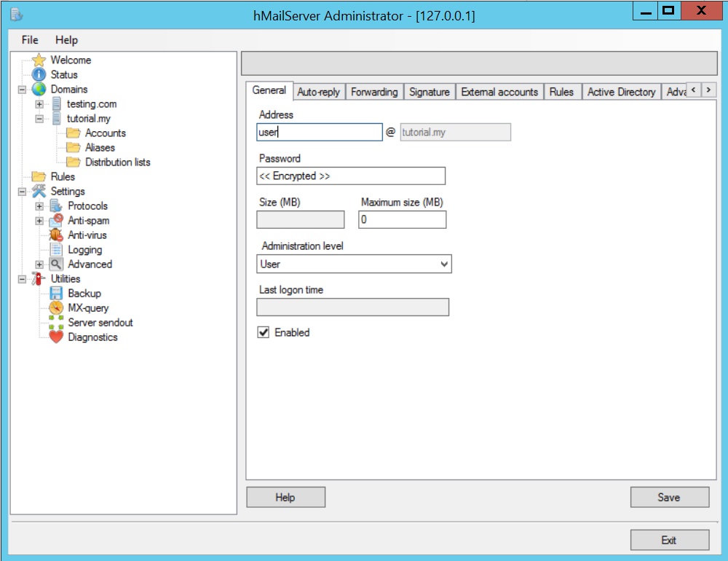Select the Logging tree label
This screenshot has height=561, width=728.
tap(85, 250)
